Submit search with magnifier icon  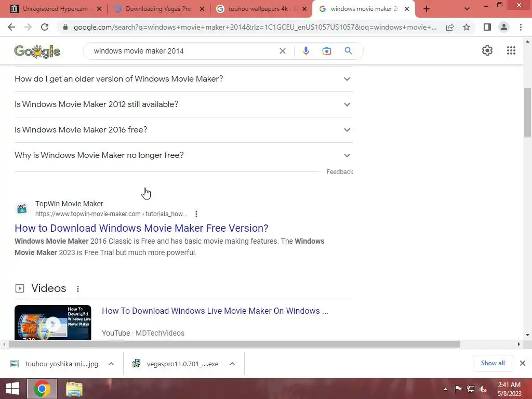point(348,51)
